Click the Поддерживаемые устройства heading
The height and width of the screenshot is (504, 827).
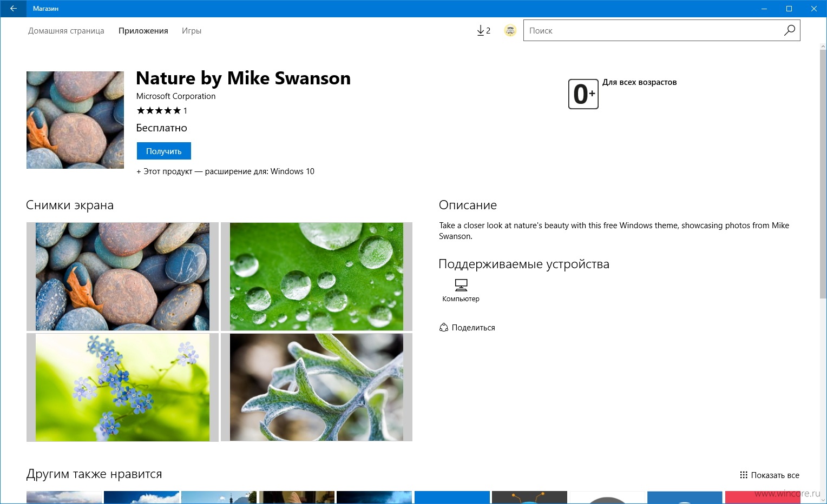(x=524, y=264)
